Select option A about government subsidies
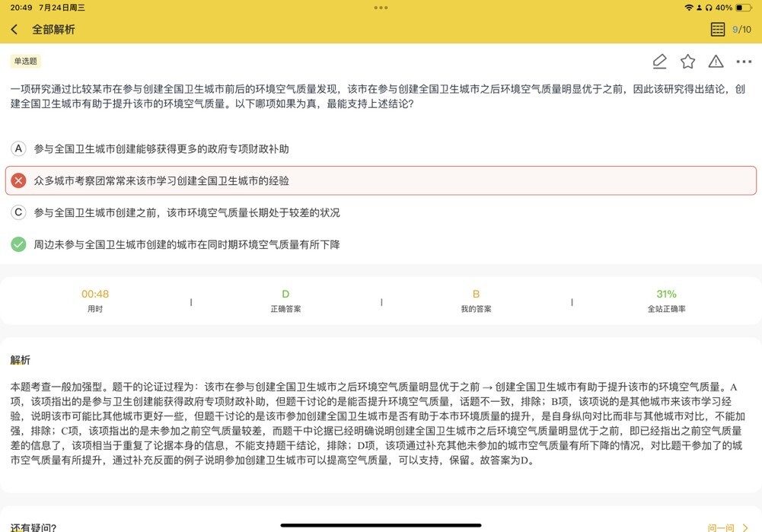This screenshot has width=762, height=532. [381, 148]
